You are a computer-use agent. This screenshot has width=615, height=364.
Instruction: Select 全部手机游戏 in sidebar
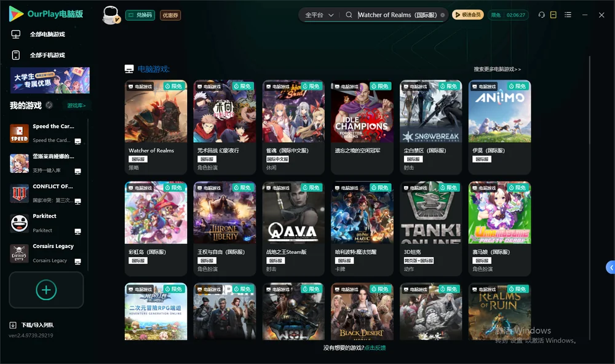47,55
